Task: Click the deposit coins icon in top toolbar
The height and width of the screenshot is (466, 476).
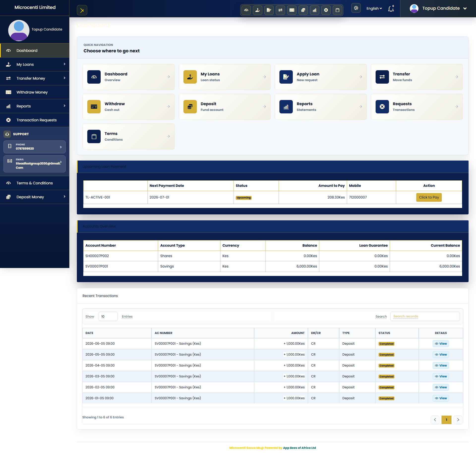Action: 303,10
